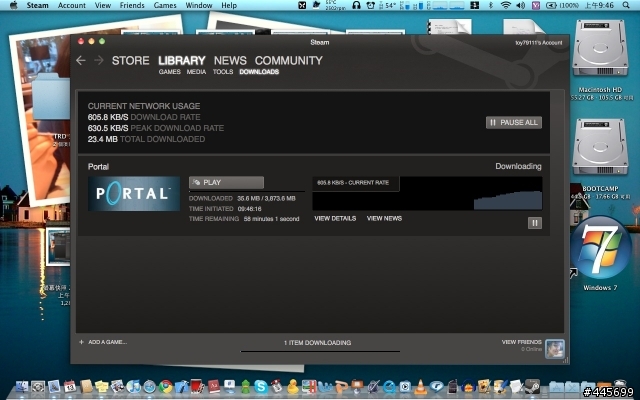Click the Portal title text in the download row
This screenshot has height=400, width=640.
pyautogui.click(x=98, y=167)
